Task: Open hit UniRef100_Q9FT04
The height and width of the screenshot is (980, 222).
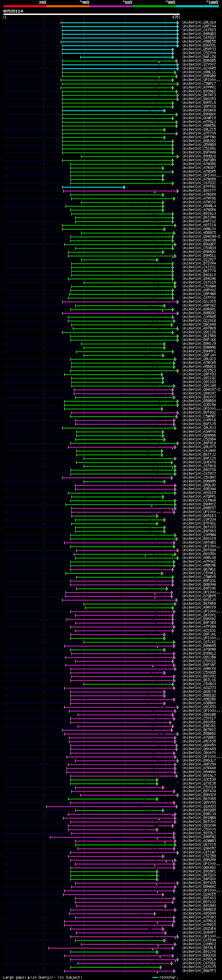Action: coord(199,26)
